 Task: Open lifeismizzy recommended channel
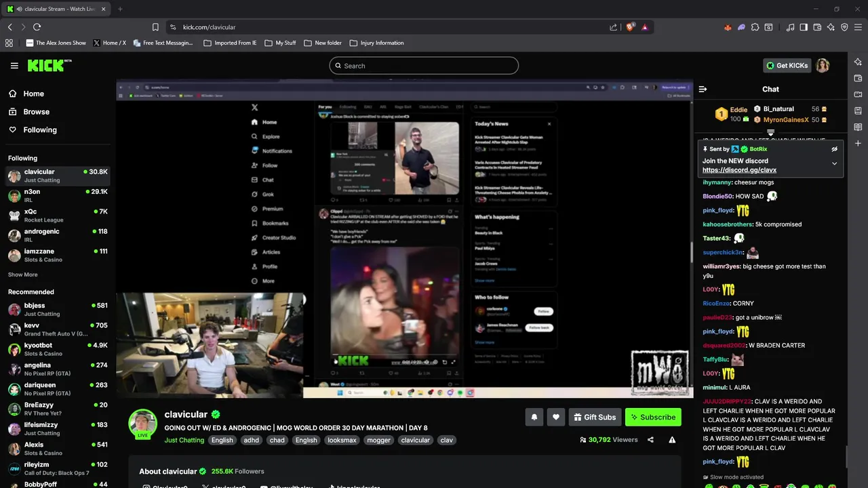pyautogui.click(x=57, y=429)
